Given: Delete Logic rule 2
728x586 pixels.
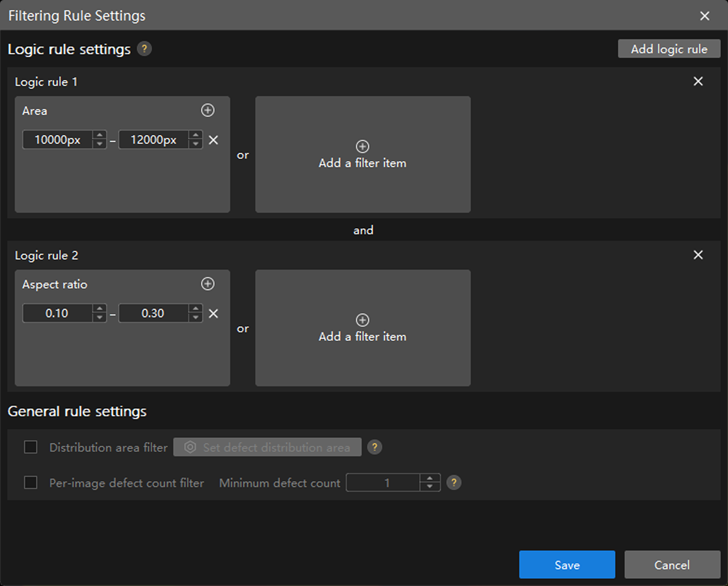Looking at the screenshot, I should coord(698,255).
